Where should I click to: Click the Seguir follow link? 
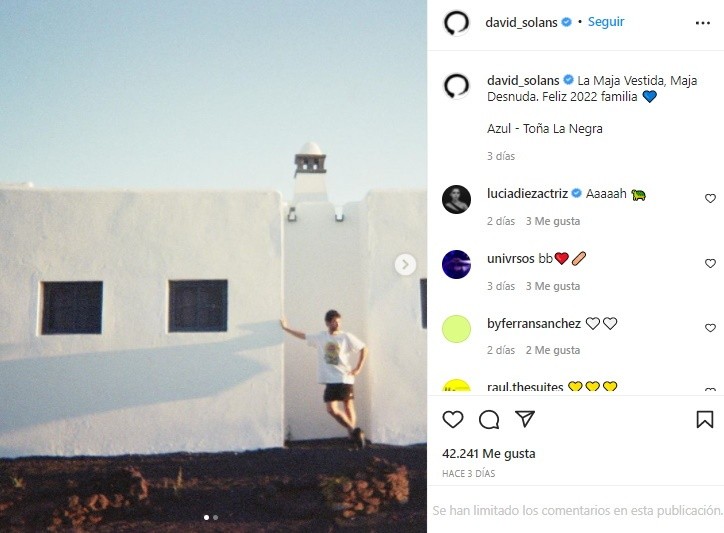[606, 22]
